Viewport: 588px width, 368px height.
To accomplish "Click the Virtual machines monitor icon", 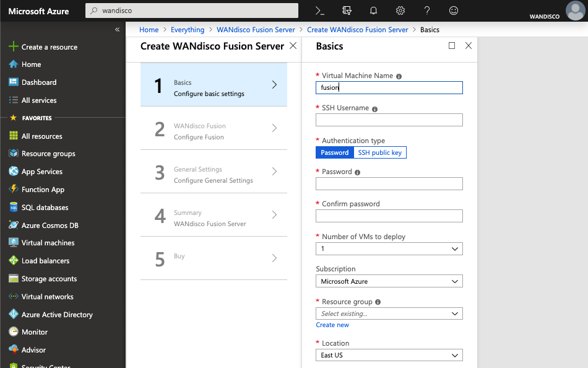I will pyautogui.click(x=13, y=243).
